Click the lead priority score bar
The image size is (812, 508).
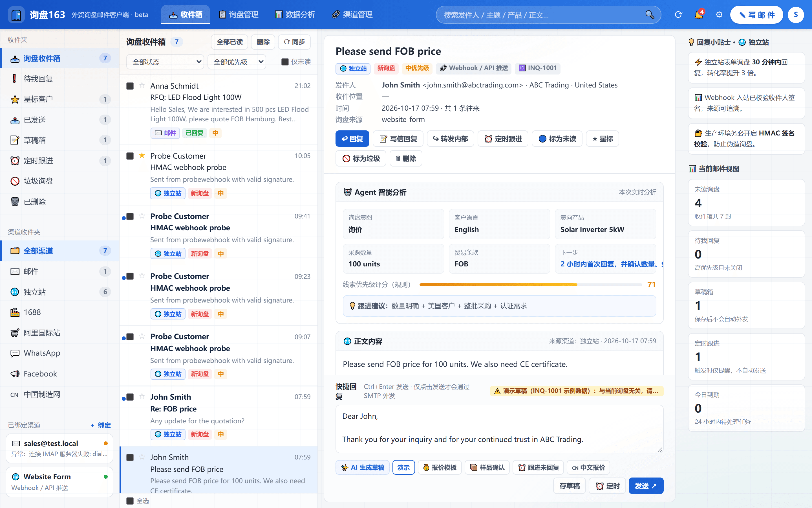(531, 284)
